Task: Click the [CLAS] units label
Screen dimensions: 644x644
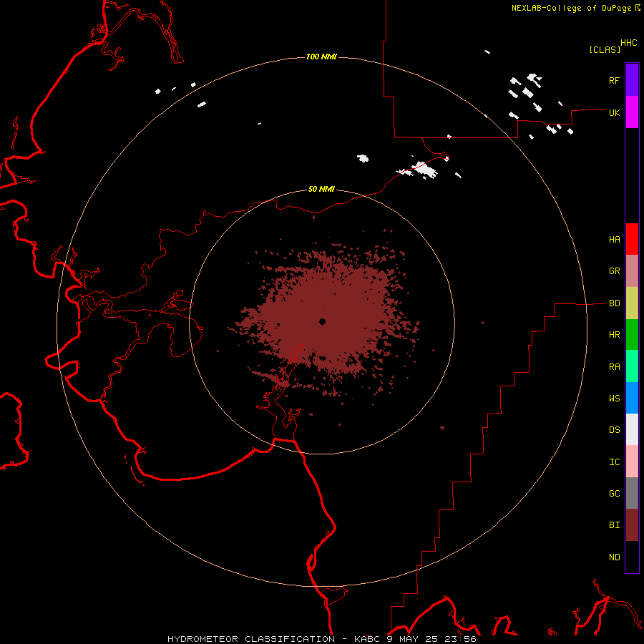Action: 605,49
